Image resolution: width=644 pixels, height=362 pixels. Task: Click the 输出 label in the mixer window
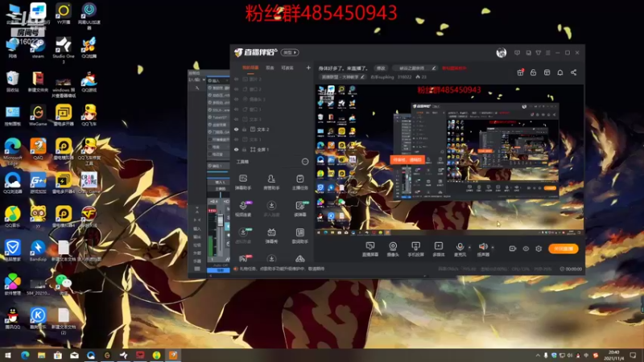pyautogui.click(x=197, y=237)
